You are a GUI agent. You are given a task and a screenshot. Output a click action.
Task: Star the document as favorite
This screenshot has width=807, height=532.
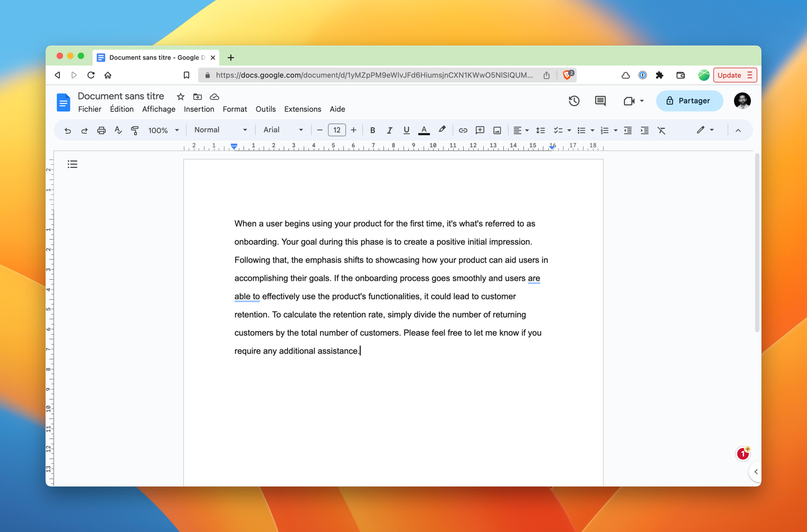181,97
